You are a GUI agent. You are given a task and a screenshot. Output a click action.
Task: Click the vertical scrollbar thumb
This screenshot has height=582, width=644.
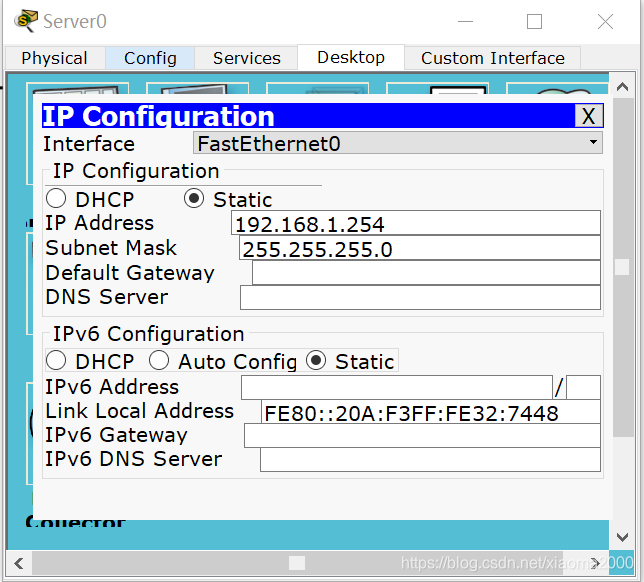[x=622, y=267]
